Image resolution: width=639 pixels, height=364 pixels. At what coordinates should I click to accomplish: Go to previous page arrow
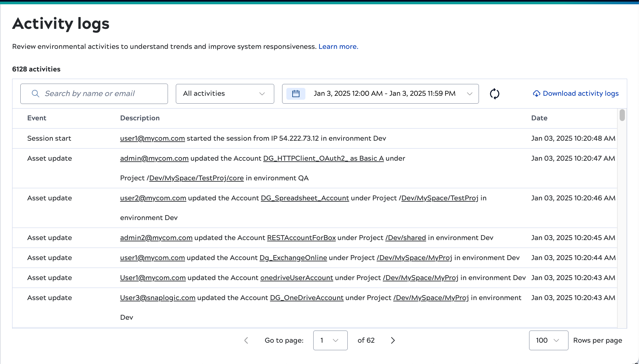[x=246, y=340]
